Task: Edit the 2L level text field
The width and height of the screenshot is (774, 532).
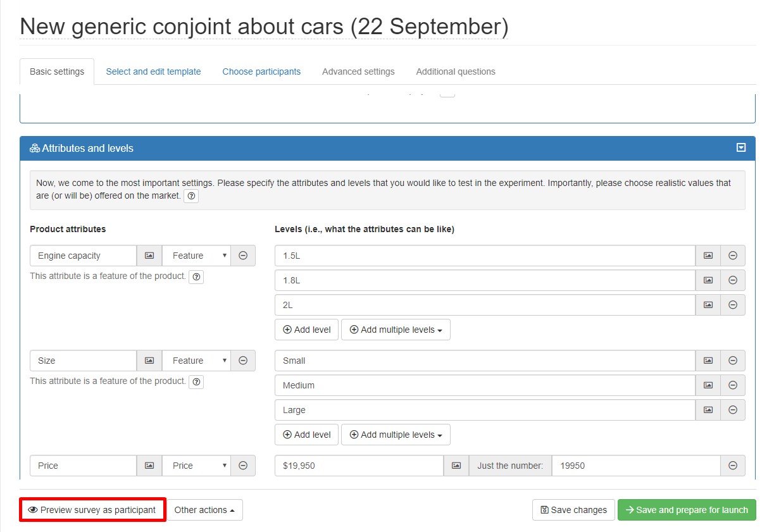Action: [485, 305]
